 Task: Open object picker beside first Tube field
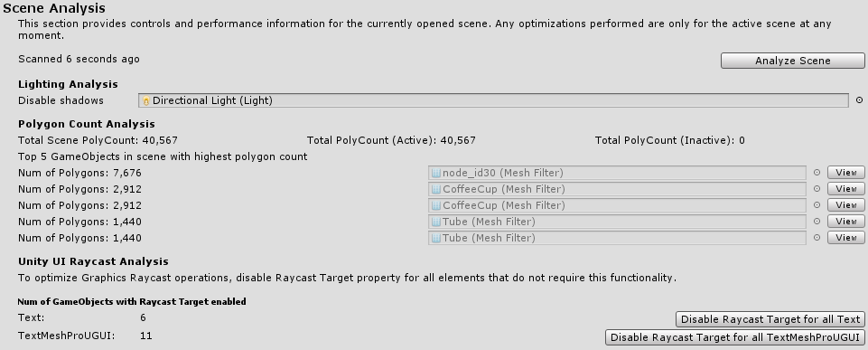pyautogui.click(x=817, y=222)
